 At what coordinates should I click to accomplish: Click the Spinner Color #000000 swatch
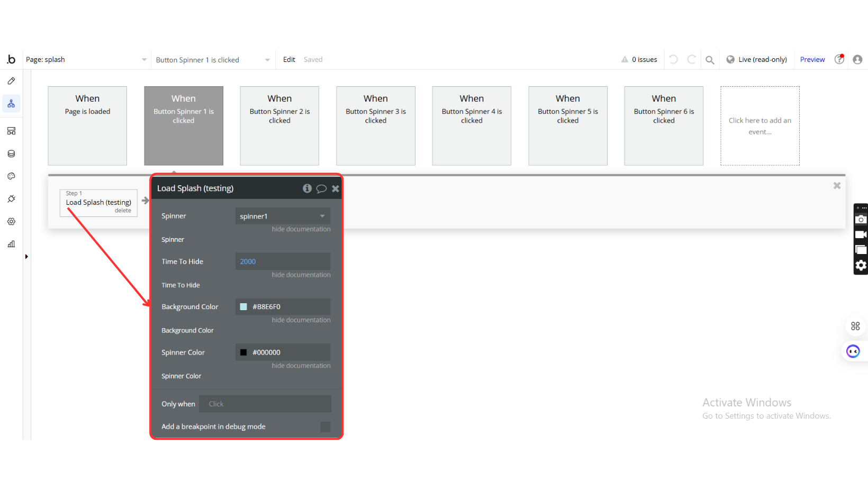243,352
